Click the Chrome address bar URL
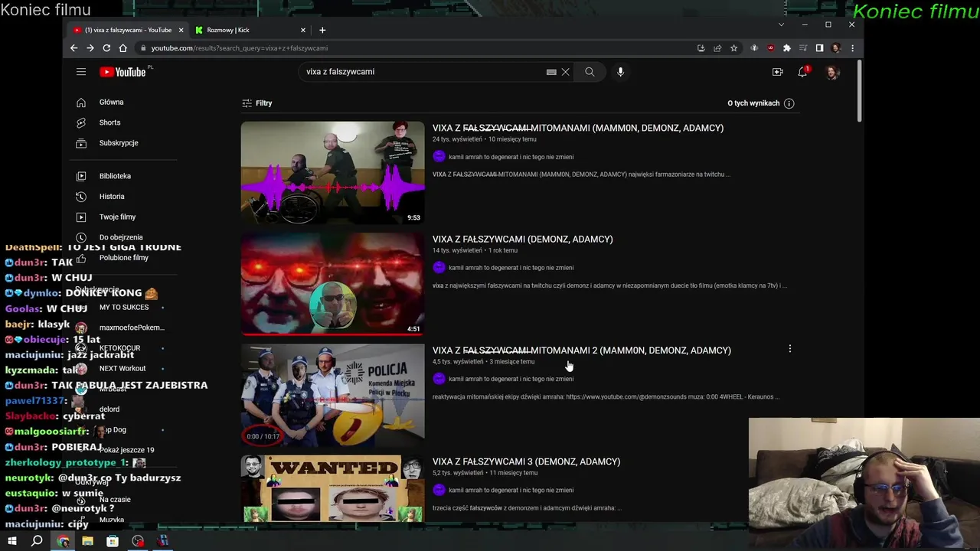The height and width of the screenshot is (551, 980). pyautogui.click(x=240, y=48)
